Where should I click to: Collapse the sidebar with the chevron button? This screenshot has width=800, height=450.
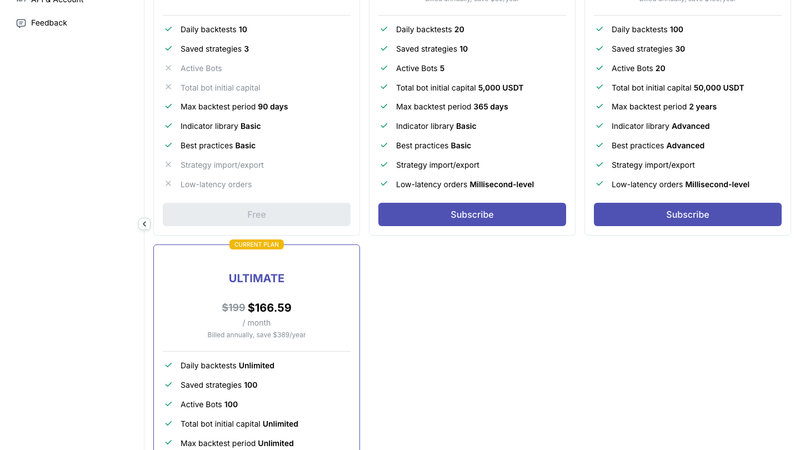(144, 224)
